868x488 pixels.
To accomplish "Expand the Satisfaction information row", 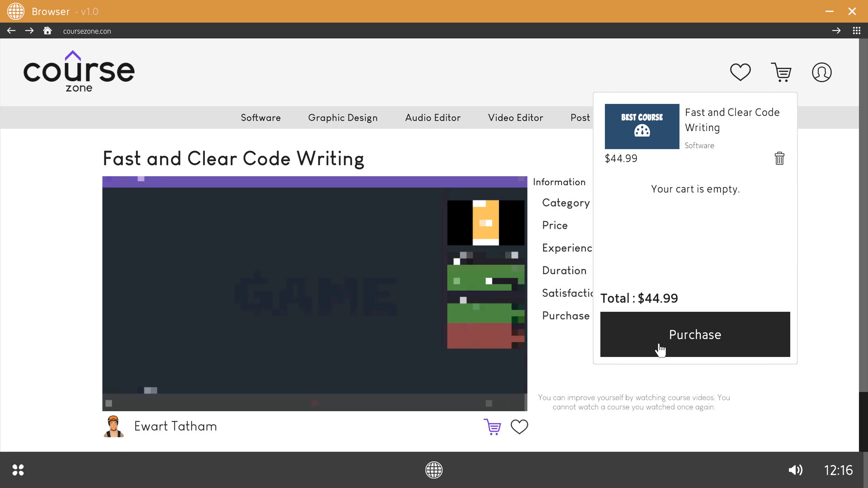I will (x=569, y=293).
